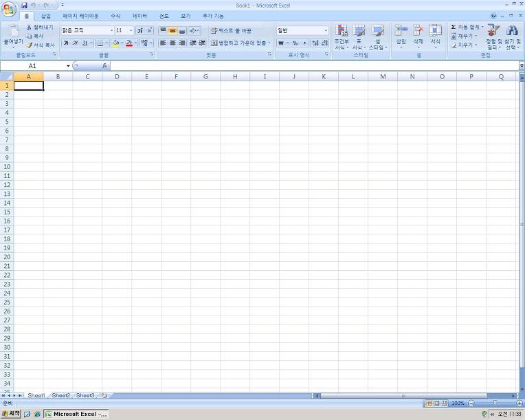Expand the formula bar
Screen dimensions: 525x420
click(522, 65)
